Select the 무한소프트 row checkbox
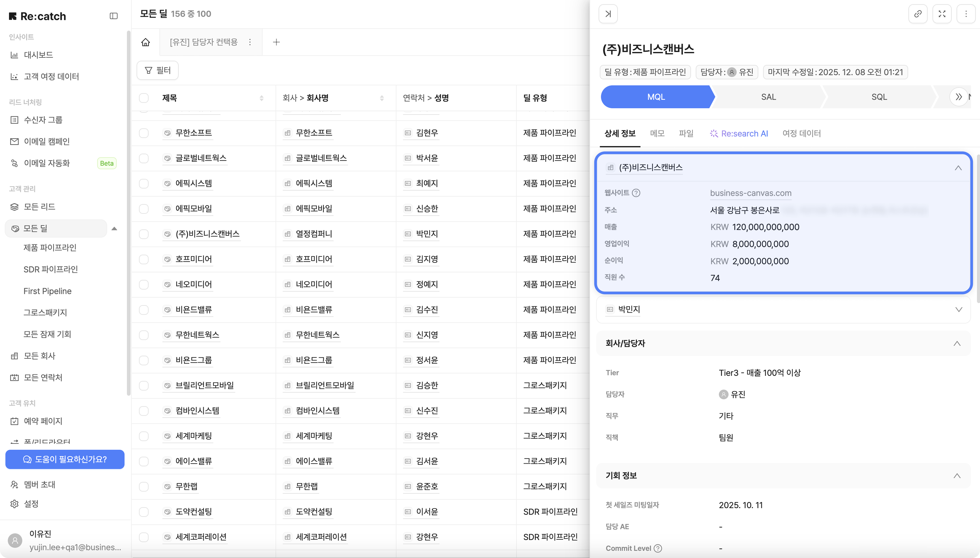The height and width of the screenshot is (558, 980). click(x=144, y=133)
